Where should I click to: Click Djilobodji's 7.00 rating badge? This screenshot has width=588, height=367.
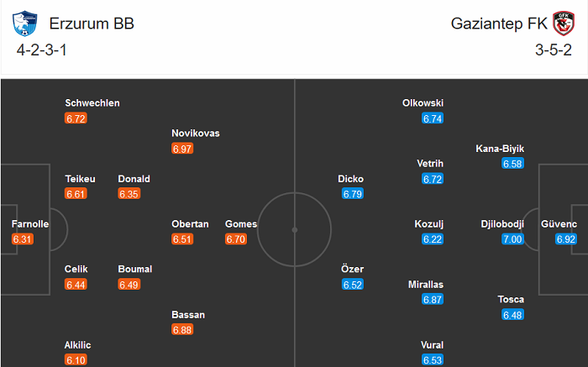click(513, 239)
